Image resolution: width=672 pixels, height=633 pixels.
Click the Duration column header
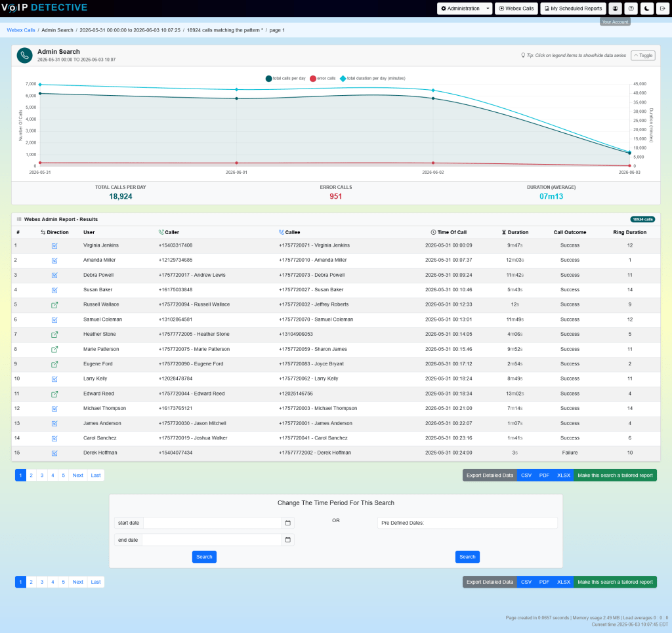[x=515, y=232]
